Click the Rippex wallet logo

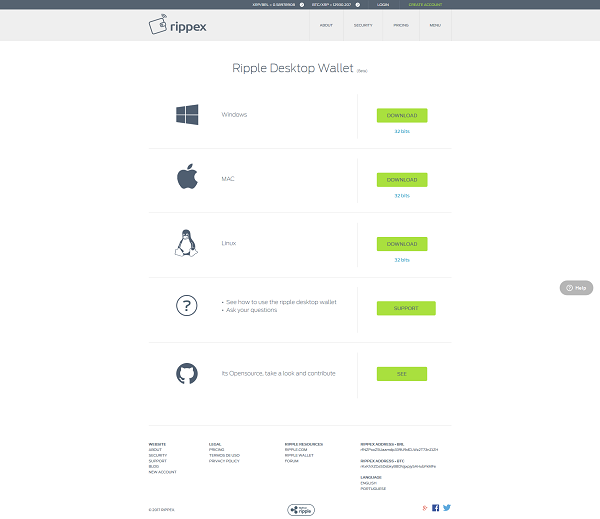click(x=178, y=25)
